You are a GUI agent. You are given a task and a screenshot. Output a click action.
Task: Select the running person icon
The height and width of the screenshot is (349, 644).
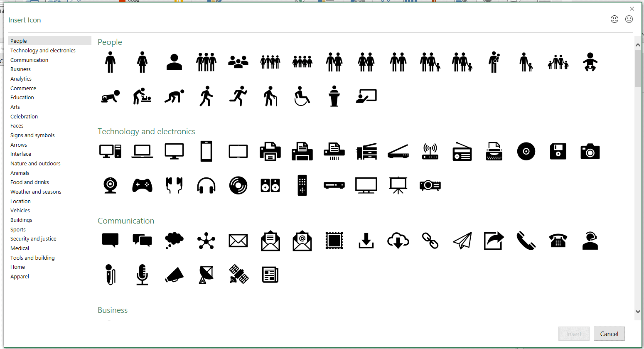coord(238,96)
